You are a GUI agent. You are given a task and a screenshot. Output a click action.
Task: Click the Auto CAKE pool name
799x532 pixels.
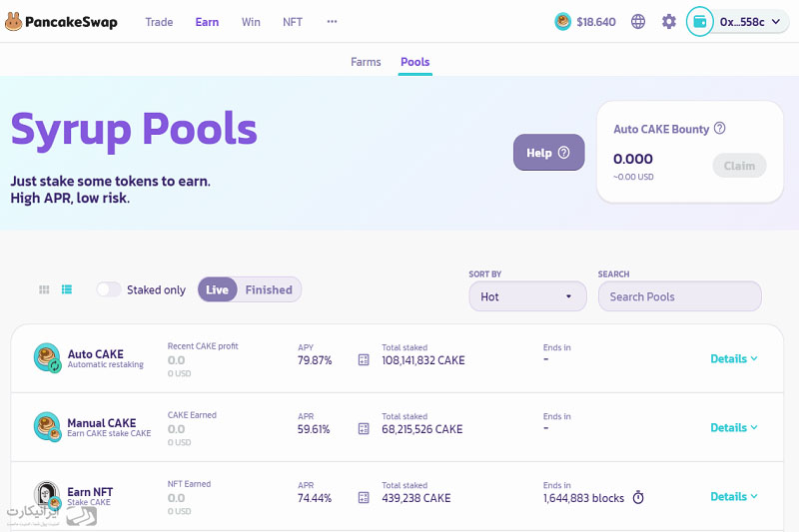95,353
